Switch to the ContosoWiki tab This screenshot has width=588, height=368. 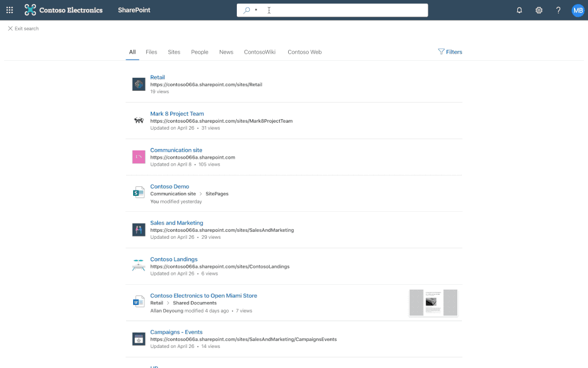259,52
